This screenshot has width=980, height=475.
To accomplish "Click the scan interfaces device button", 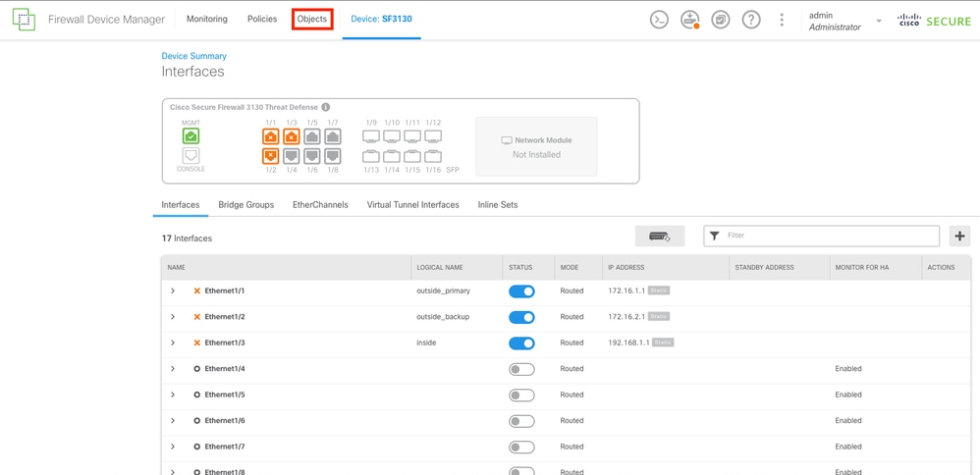I will [660, 237].
